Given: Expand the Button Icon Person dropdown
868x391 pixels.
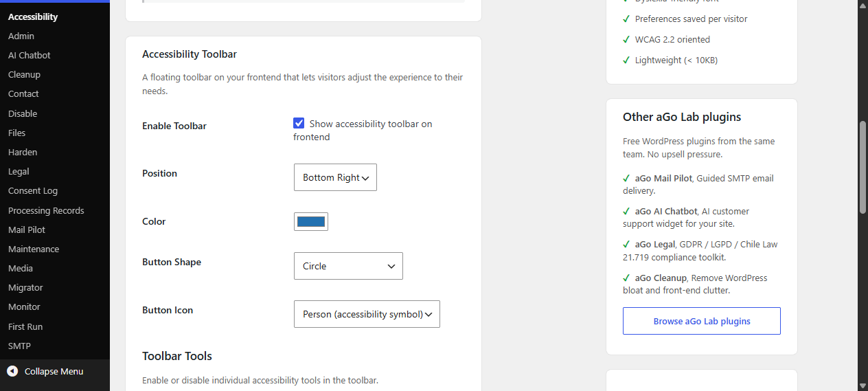Looking at the screenshot, I should pyautogui.click(x=367, y=314).
